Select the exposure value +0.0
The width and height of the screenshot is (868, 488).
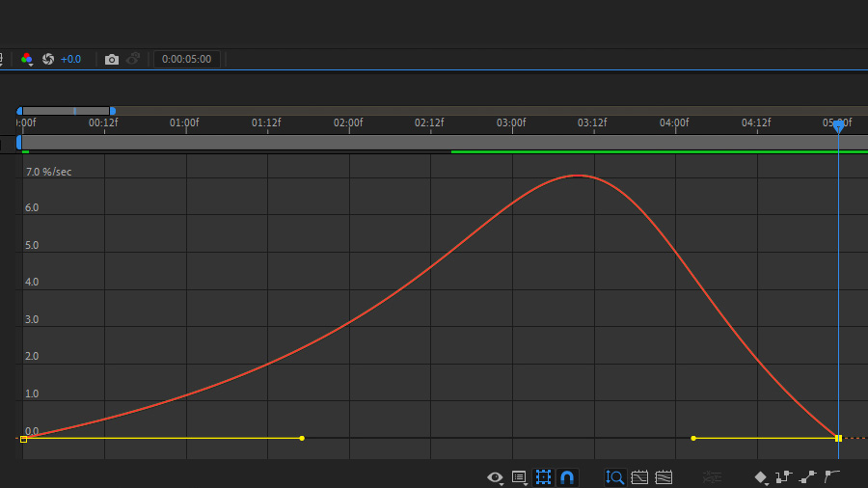[x=70, y=59]
